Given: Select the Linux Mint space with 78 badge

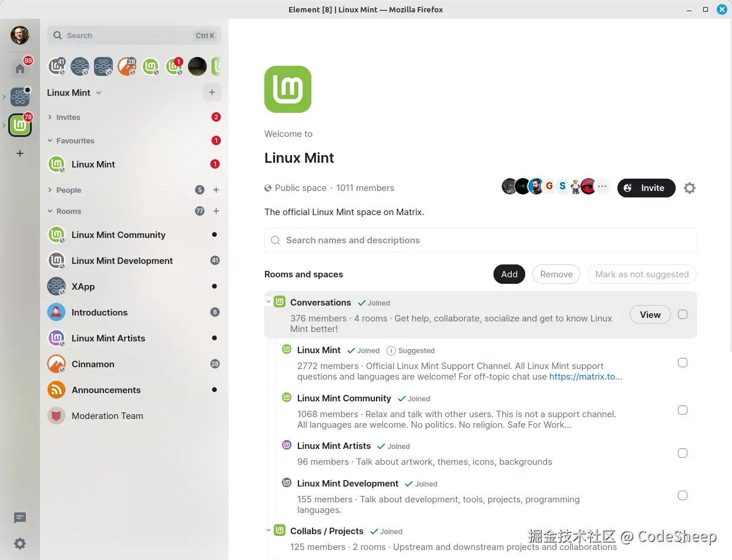Looking at the screenshot, I should [x=20, y=125].
